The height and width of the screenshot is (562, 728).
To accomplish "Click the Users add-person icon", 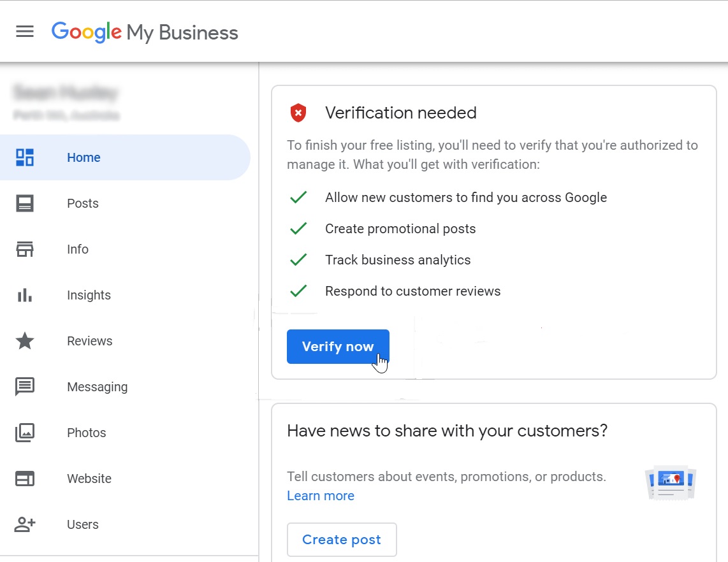I will (x=25, y=524).
